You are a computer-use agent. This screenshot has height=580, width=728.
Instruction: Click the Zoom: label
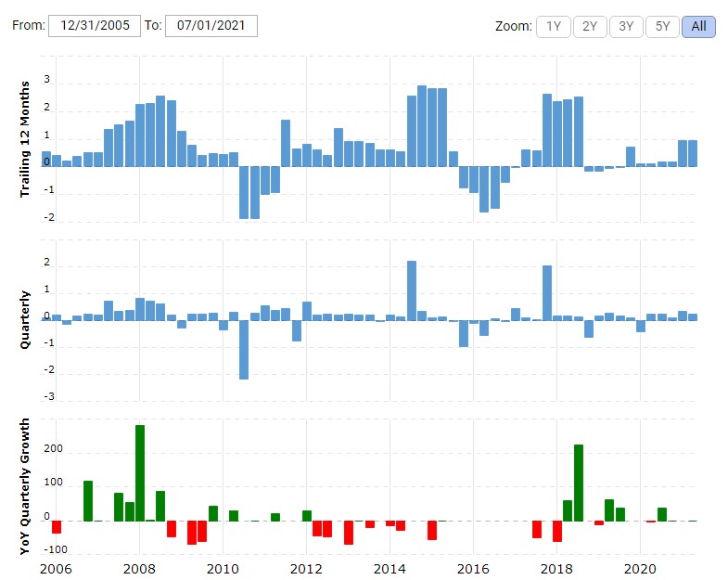(x=514, y=27)
